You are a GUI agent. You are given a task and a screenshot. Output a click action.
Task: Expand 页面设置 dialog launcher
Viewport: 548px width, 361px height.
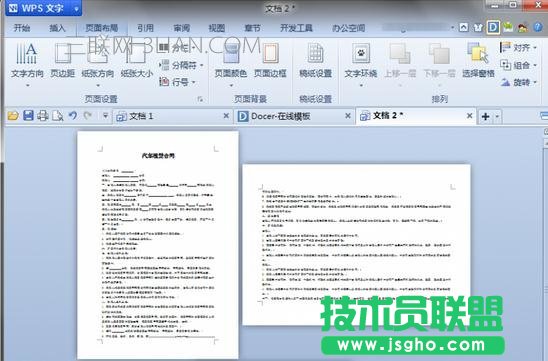click(200, 99)
